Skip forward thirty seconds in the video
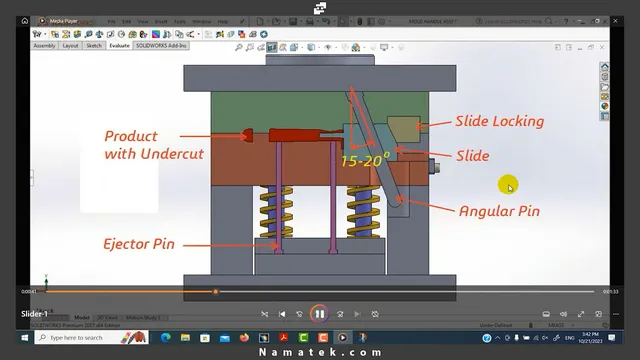The height and width of the screenshot is (360, 640). pyautogui.click(x=340, y=314)
